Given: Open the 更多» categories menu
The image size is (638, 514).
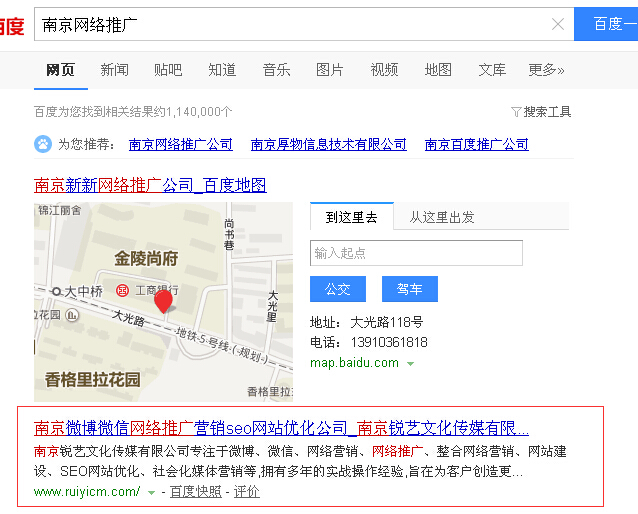Looking at the screenshot, I should pos(546,70).
